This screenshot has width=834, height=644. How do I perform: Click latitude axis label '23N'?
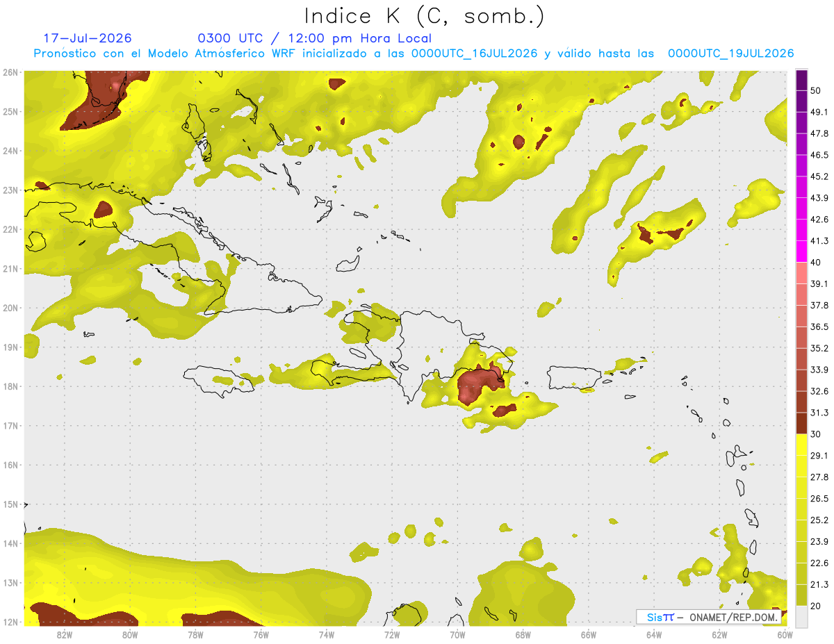(x=10, y=190)
